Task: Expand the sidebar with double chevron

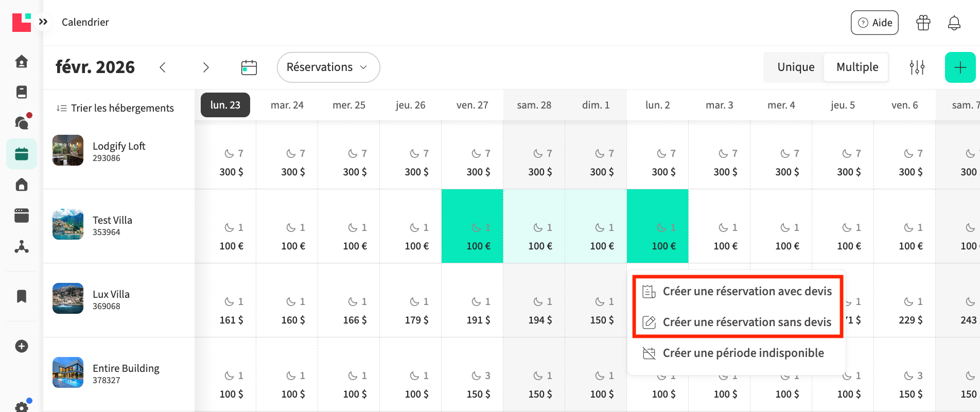Action: pos(43,22)
